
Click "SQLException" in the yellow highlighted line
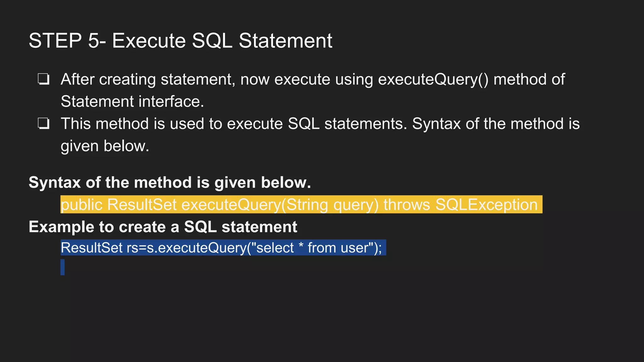point(486,205)
